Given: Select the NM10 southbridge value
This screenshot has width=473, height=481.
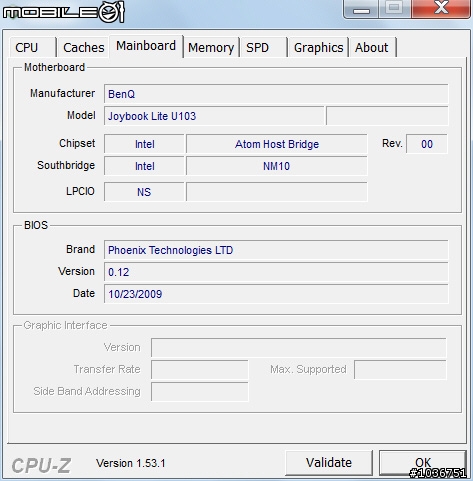Looking at the screenshot, I should [x=277, y=166].
